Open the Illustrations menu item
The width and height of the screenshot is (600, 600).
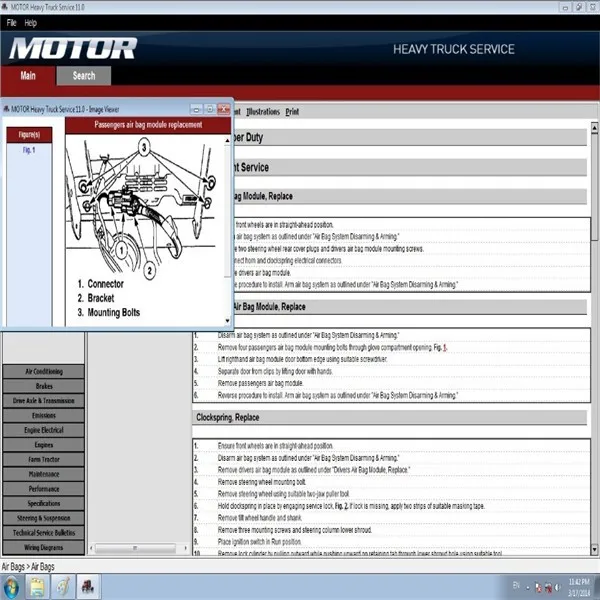pyautogui.click(x=263, y=112)
